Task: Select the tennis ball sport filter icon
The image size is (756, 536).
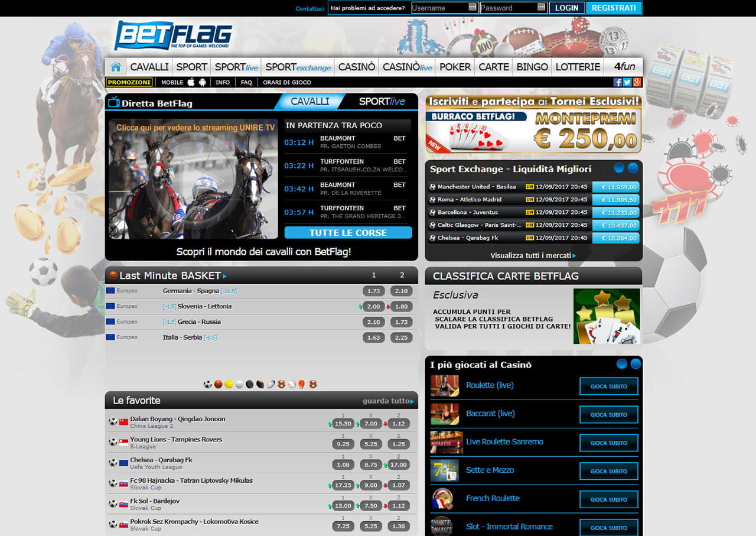Action: (x=229, y=383)
